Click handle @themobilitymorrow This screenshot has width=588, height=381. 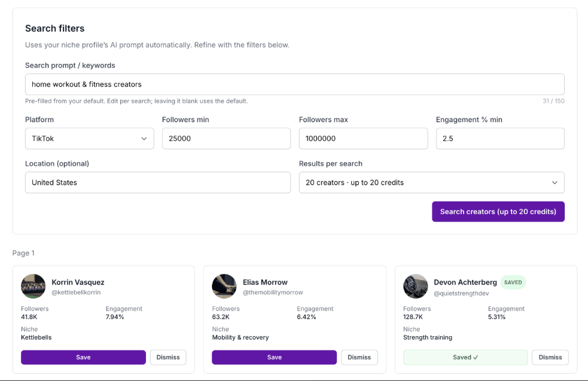pos(273,292)
